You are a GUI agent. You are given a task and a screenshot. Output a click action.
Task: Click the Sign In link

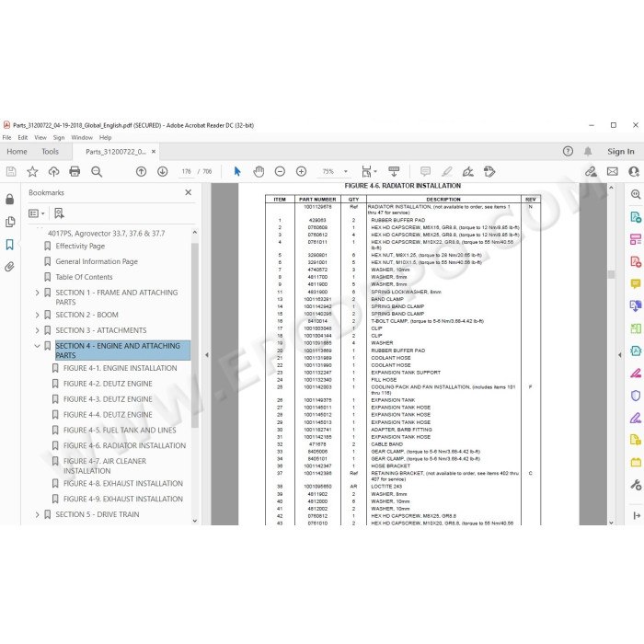pyautogui.click(x=621, y=152)
